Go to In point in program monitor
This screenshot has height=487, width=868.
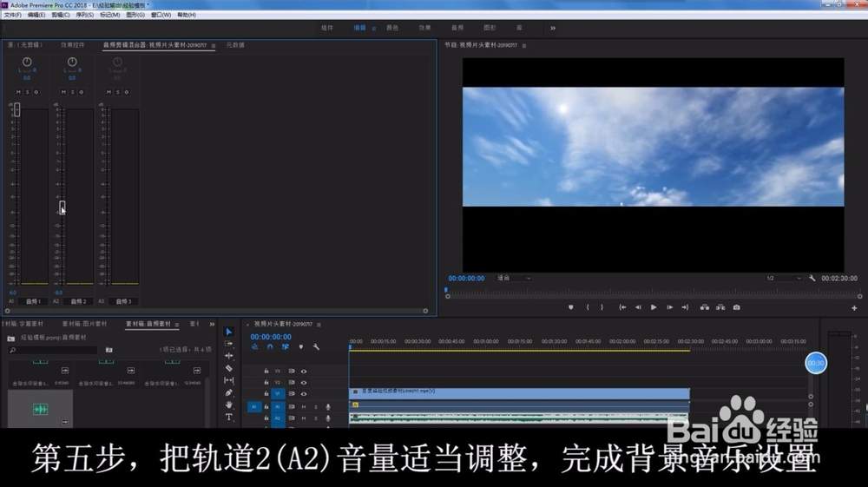622,307
